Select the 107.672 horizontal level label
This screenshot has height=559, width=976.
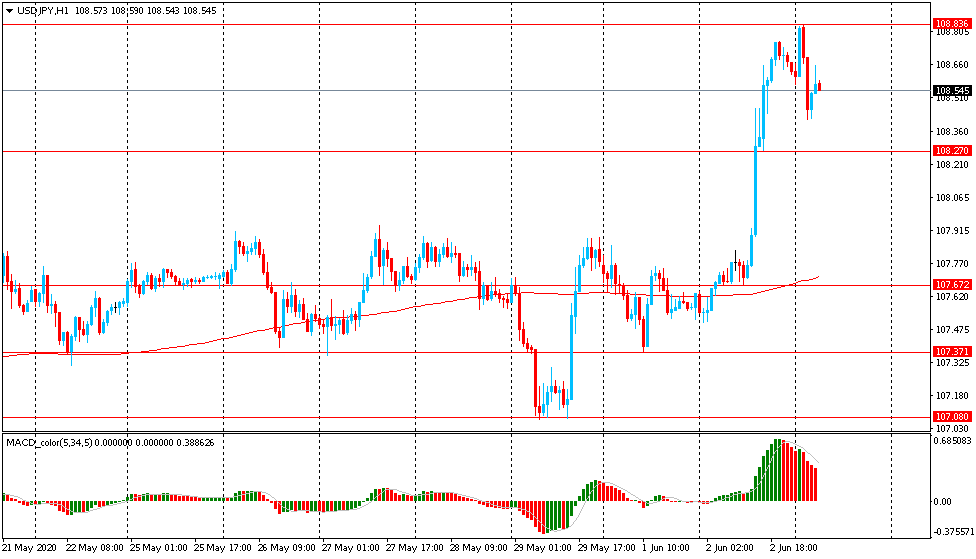952,284
